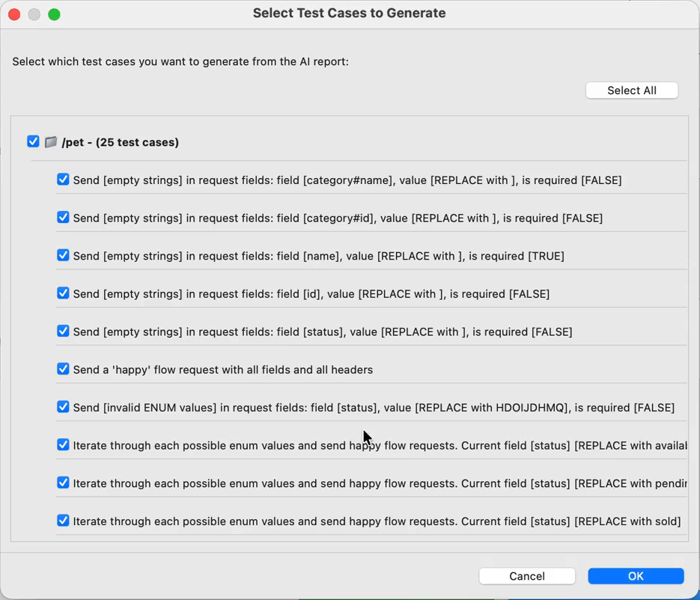The width and height of the screenshot is (700, 600).
Task: Uncheck the 'happy' flow request test case
Action: coord(63,369)
